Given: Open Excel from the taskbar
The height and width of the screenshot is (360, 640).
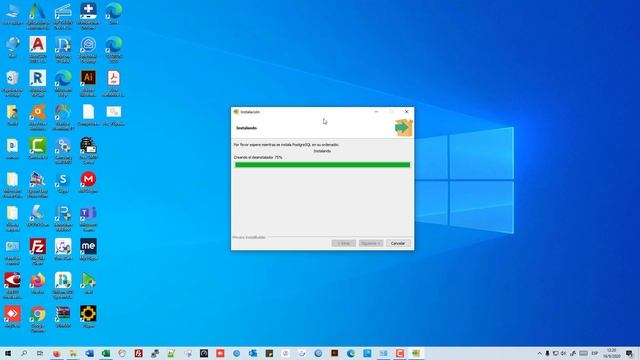Looking at the screenshot, I should [106, 353].
